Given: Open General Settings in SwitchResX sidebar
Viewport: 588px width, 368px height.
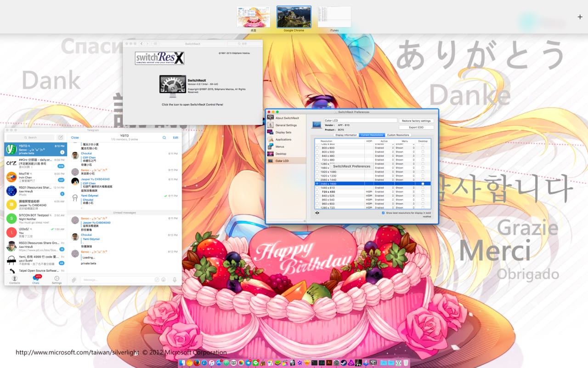Looking at the screenshot, I should click(x=286, y=125).
